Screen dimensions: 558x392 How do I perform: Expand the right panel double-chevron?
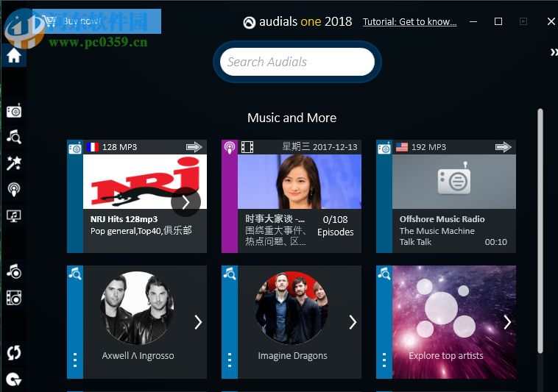pyautogui.click(x=554, y=52)
